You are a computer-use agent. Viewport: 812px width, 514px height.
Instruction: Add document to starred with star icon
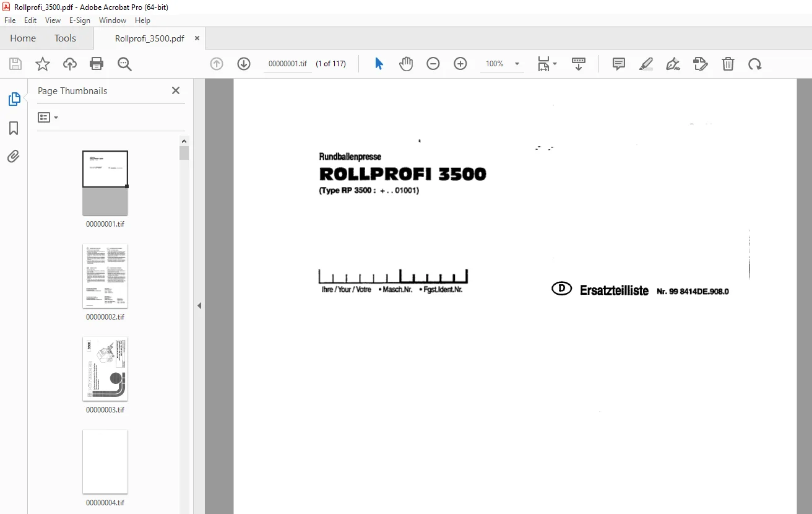(43, 64)
